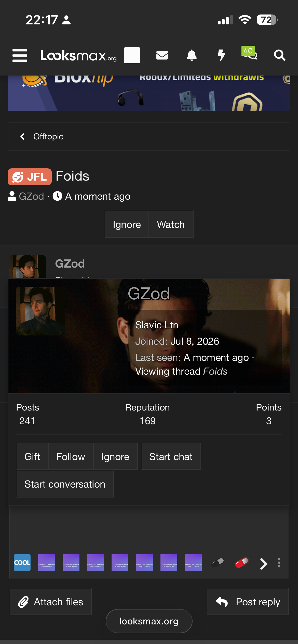Click the Attach files button
The image size is (298, 644).
pyautogui.click(x=50, y=602)
